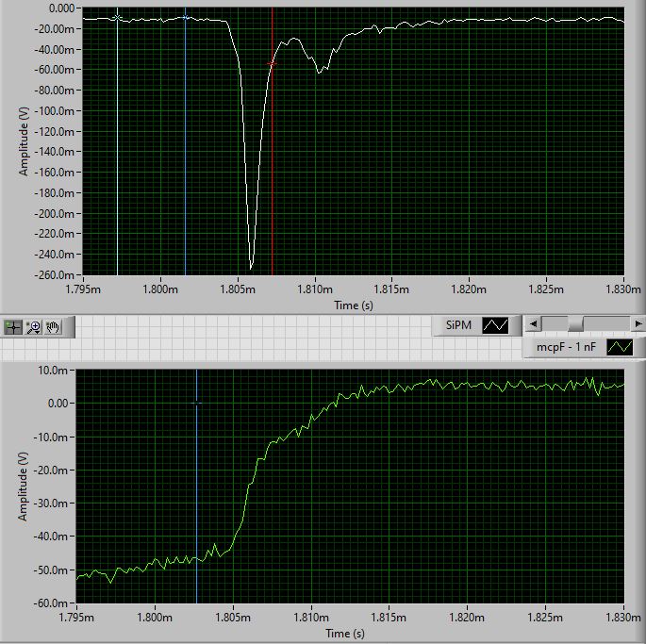646x644 pixels.
Task: Edit the 0.000 y-axis maximum on top graph
Action: pyautogui.click(x=62, y=8)
